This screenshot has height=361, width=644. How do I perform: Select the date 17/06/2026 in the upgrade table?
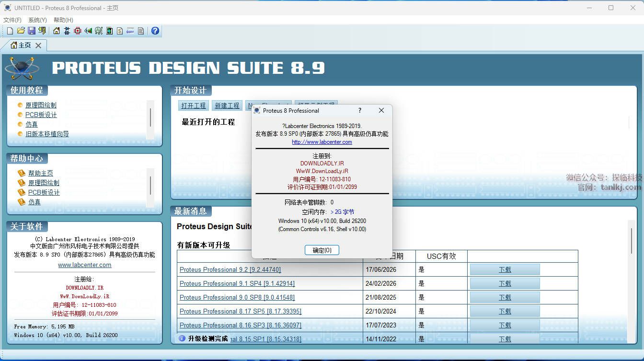click(x=381, y=269)
